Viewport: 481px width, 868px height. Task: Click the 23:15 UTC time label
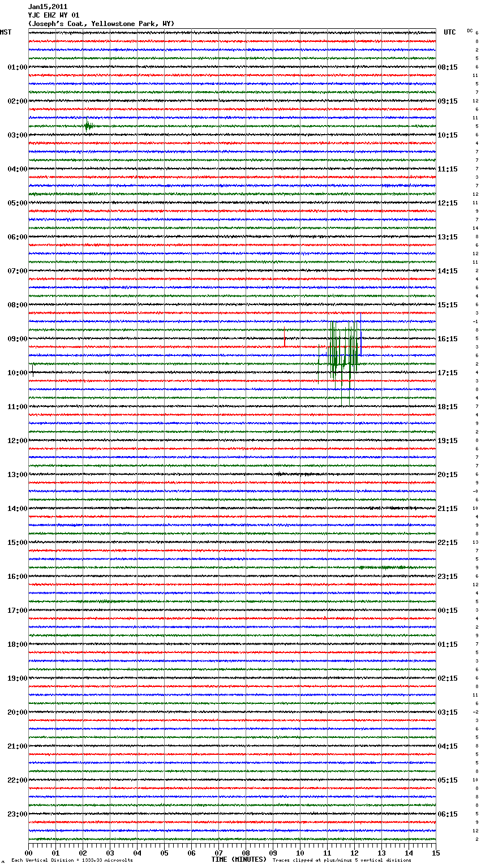pos(448,577)
